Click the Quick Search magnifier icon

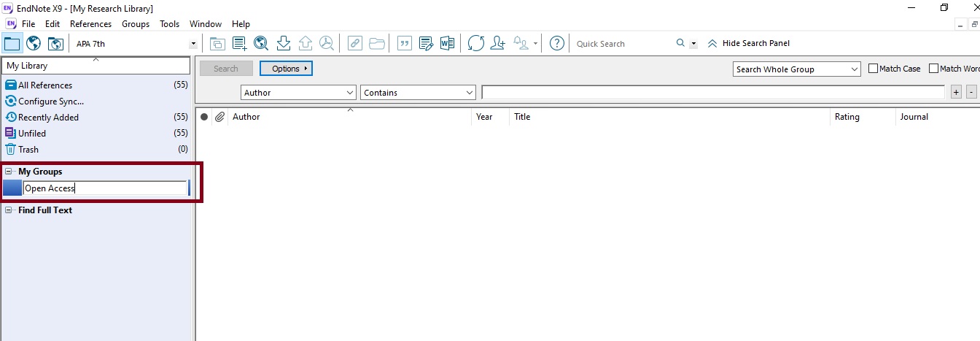pyautogui.click(x=680, y=43)
